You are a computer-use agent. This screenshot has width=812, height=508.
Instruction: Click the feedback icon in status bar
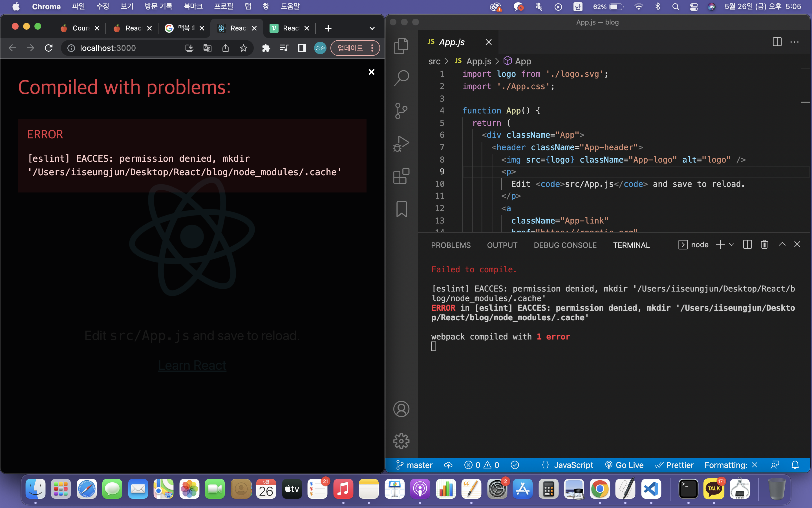(775, 465)
